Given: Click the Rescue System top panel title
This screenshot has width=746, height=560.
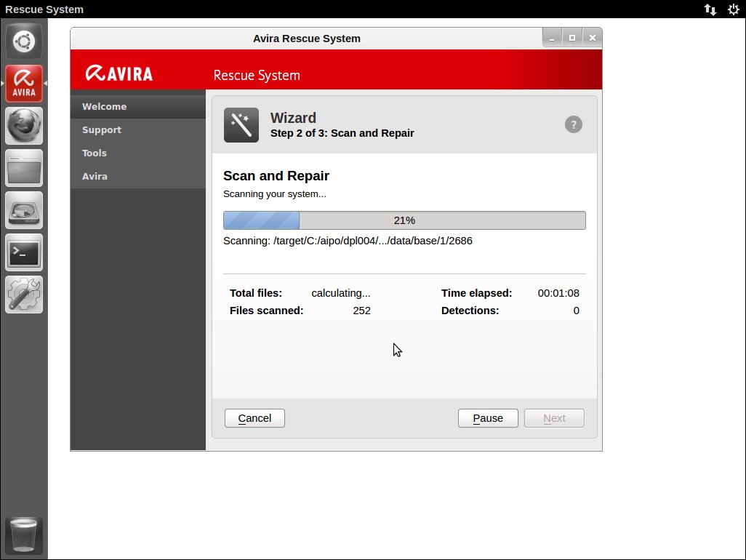Looking at the screenshot, I should [44, 9].
